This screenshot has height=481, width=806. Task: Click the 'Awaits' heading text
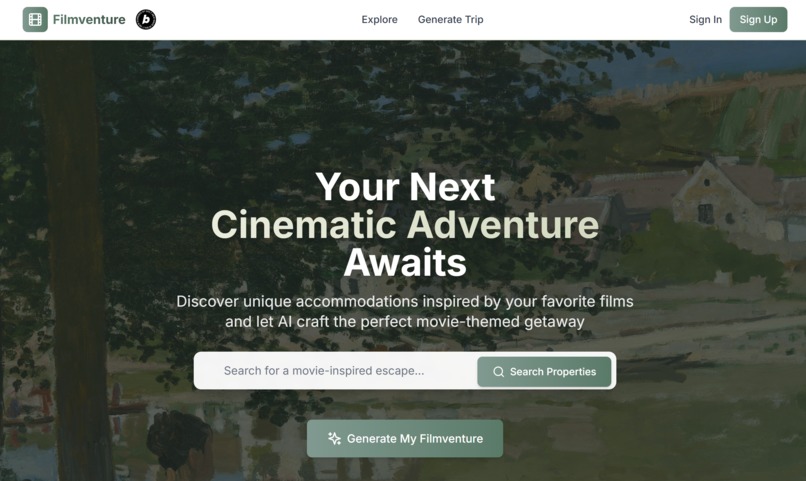(x=405, y=263)
